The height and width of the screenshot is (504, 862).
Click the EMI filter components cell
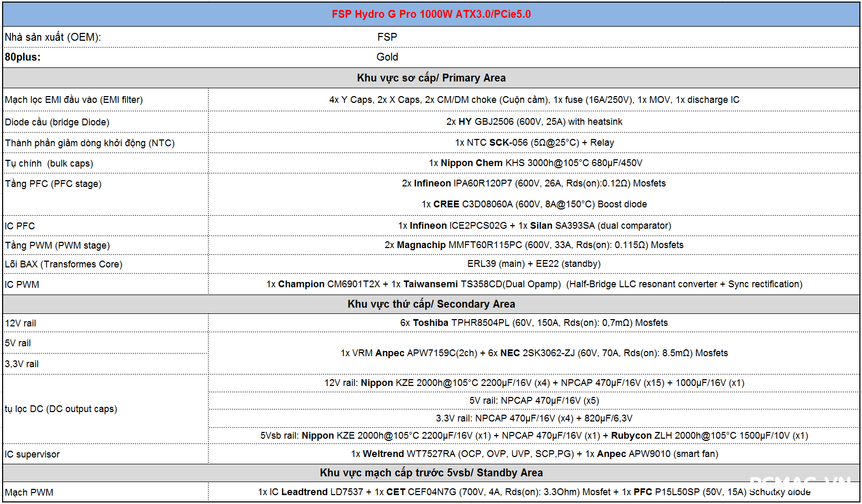pyautogui.click(x=534, y=100)
